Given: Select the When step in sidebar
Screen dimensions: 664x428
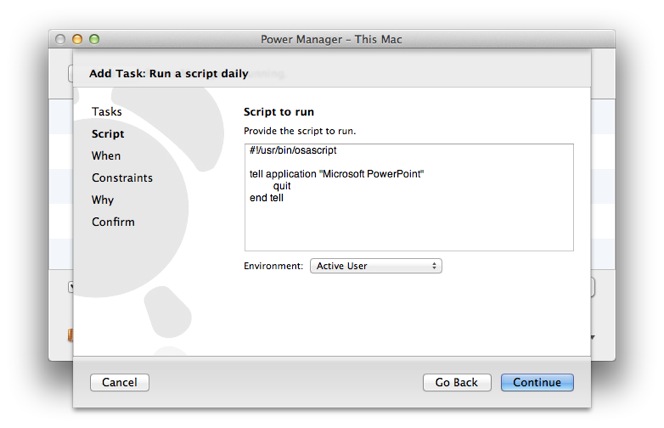Looking at the screenshot, I should 106,156.
